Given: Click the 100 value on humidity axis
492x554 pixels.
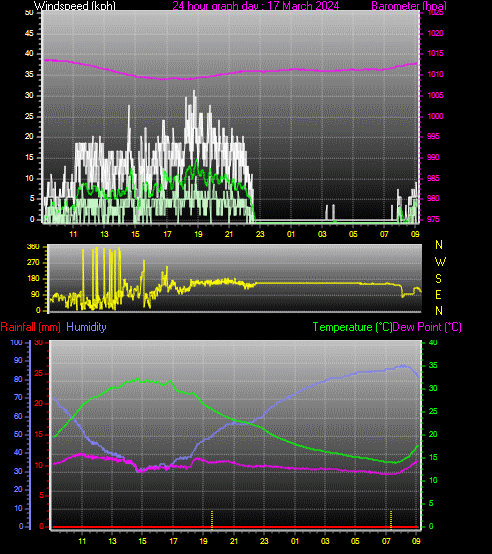Looking at the screenshot, I should pyautogui.click(x=16, y=342).
